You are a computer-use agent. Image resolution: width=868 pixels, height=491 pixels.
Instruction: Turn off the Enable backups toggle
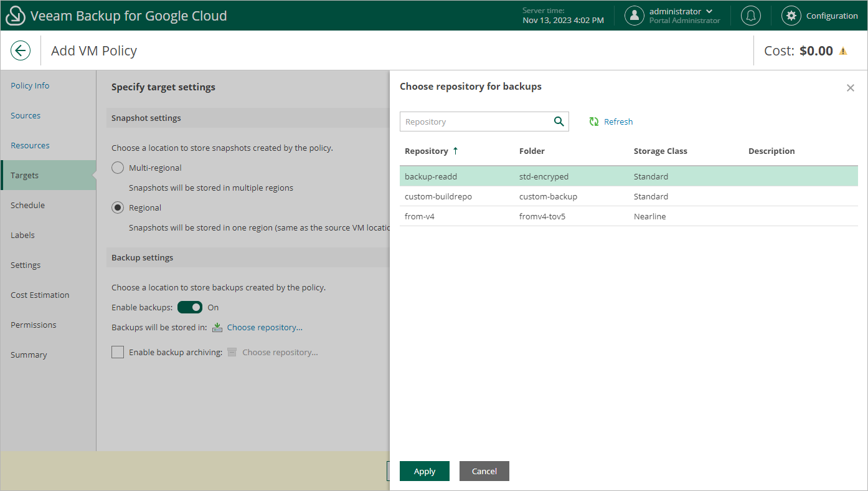pyautogui.click(x=190, y=307)
